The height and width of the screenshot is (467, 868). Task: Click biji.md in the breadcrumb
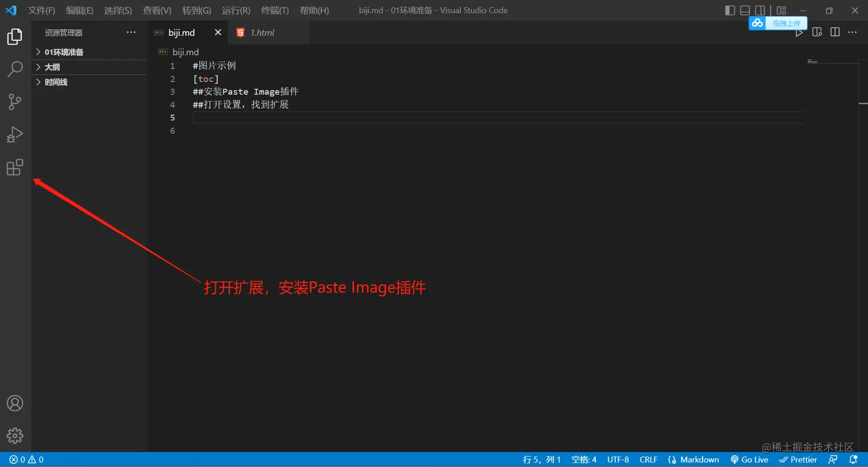click(x=185, y=52)
